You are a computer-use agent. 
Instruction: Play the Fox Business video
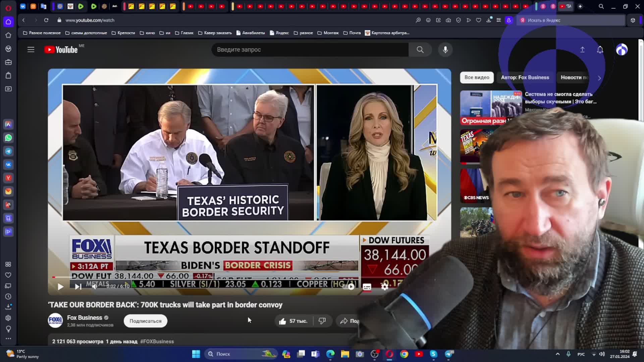click(60, 287)
